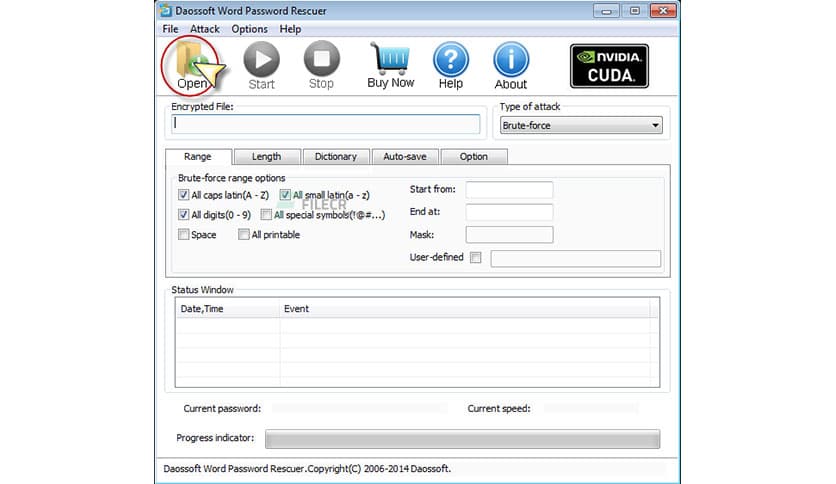Click the User-defined text field
836x484 pixels.
point(576,259)
